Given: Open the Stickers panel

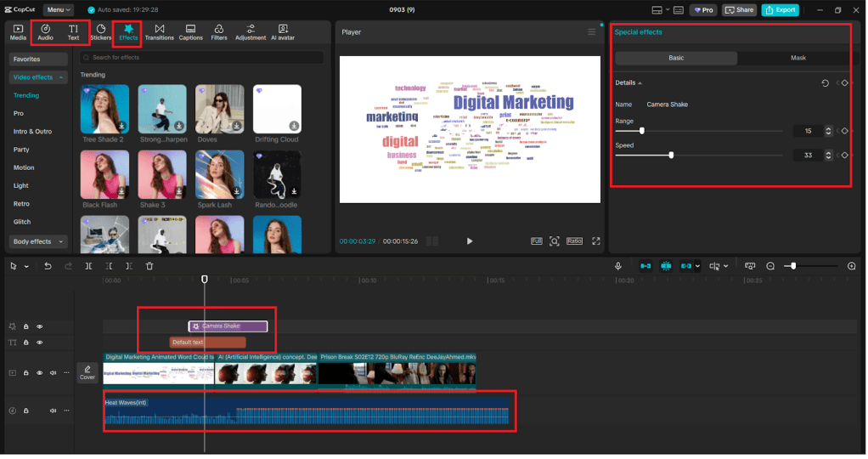Looking at the screenshot, I should 101,32.
